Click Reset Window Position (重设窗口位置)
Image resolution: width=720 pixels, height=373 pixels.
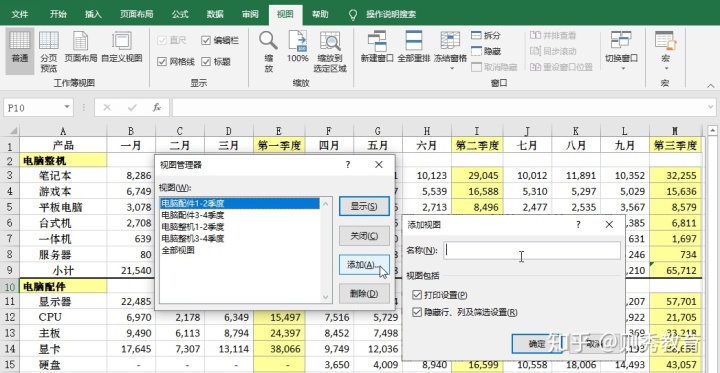pos(561,67)
